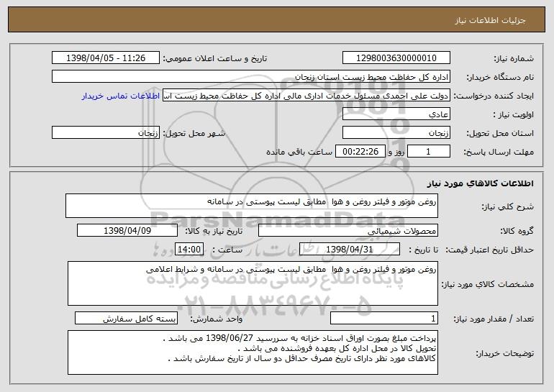Image resolution: width=554 pixels, height=392 pixels.
Task: Open the اطلاعات تماس خریدار link
Action: coord(121,96)
